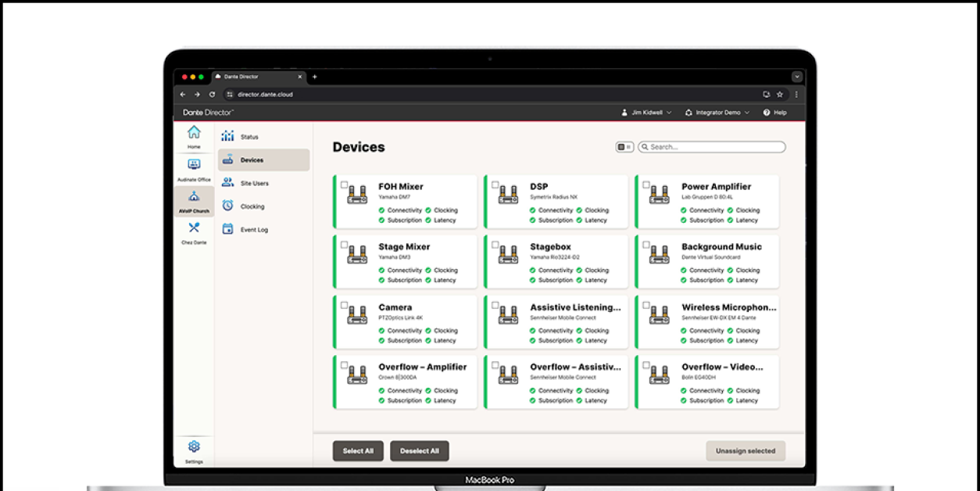Open the Chez Dante site icon

[x=194, y=229]
